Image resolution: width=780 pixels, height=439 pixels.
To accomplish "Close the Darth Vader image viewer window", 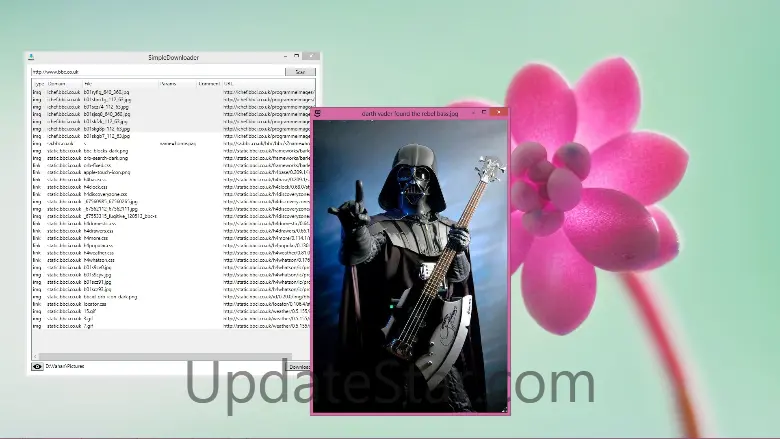I will coord(498,113).
